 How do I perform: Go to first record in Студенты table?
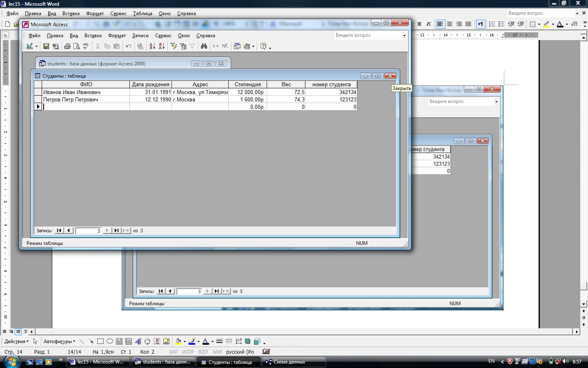[x=59, y=231]
